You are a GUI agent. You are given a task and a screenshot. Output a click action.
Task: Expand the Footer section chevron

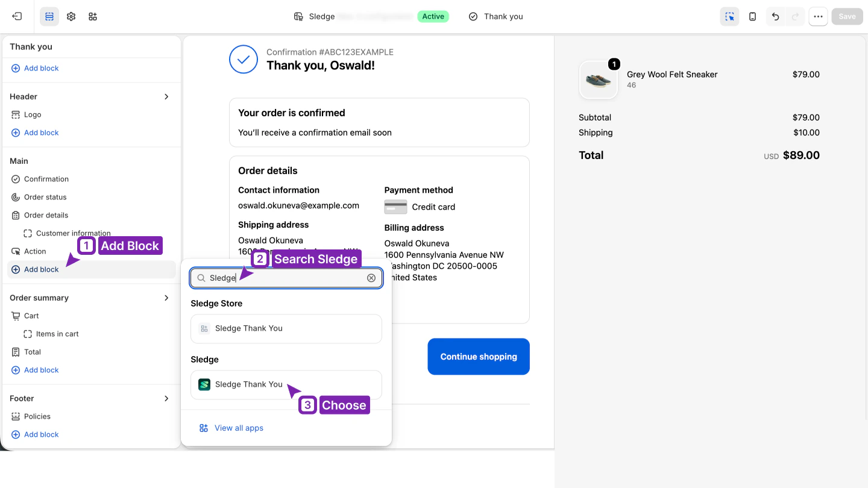[x=166, y=398]
